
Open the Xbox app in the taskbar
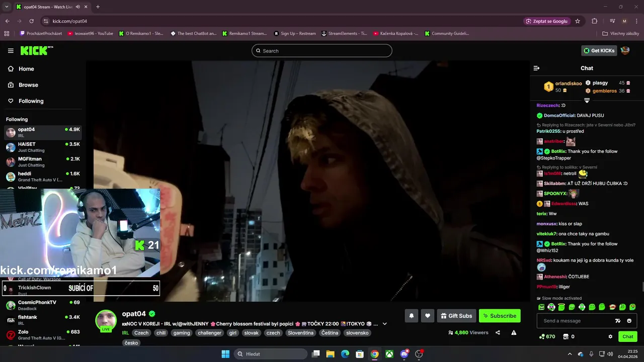[389, 354]
